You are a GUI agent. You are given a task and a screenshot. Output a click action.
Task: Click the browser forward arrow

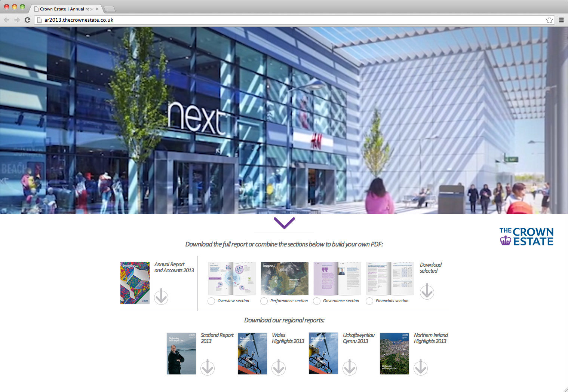pyautogui.click(x=17, y=20)
